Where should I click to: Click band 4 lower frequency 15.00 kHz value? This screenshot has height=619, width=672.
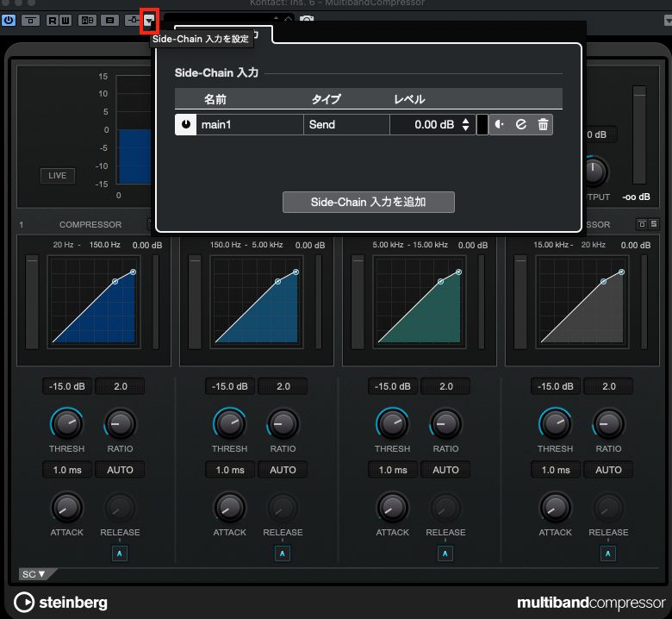pyautogui.click(x=551, y=245)
